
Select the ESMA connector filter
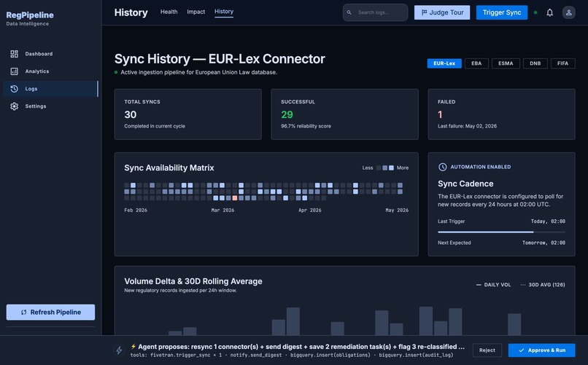[x=506, y=63]
